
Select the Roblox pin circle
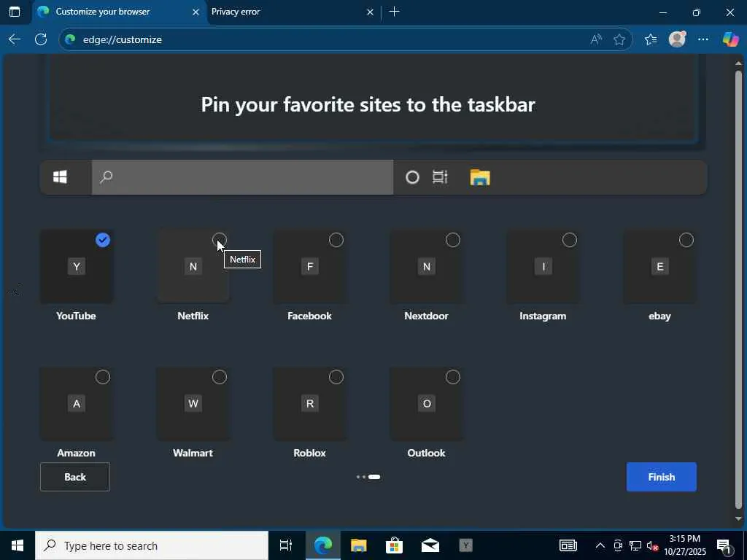tap(336, 377)
